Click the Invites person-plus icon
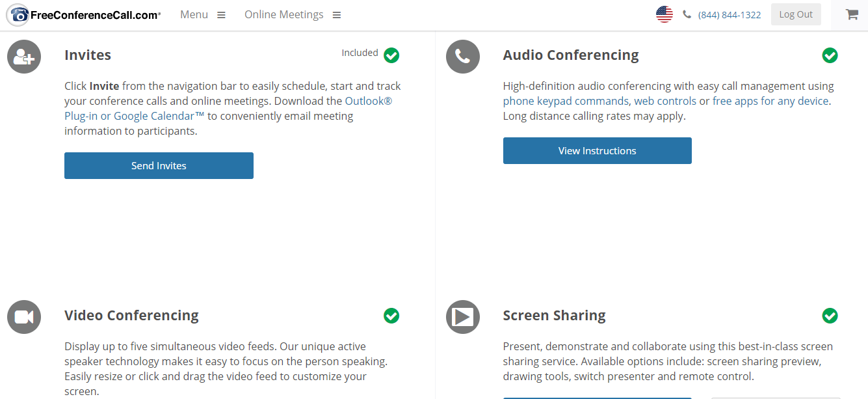The image size is (868, 399). pos(24,57)
